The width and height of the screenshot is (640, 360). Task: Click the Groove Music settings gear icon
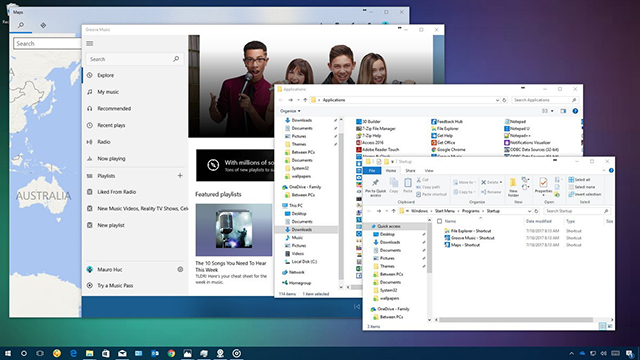(x=180, y=269)
